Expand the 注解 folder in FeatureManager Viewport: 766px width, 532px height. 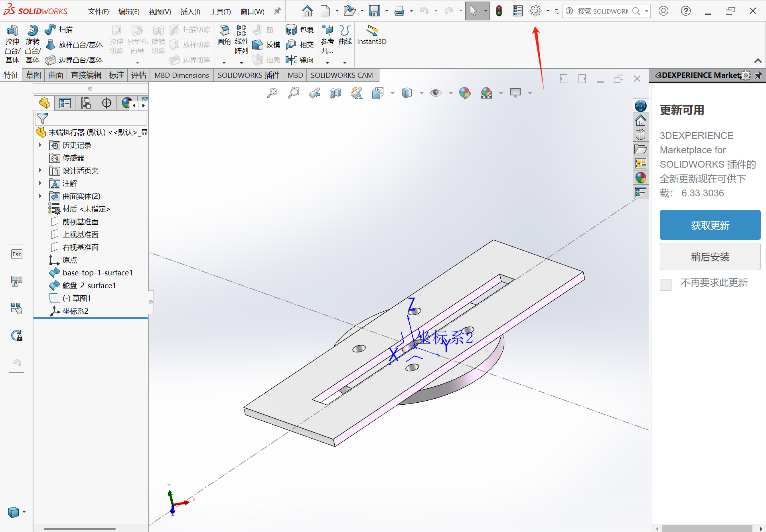40,183
